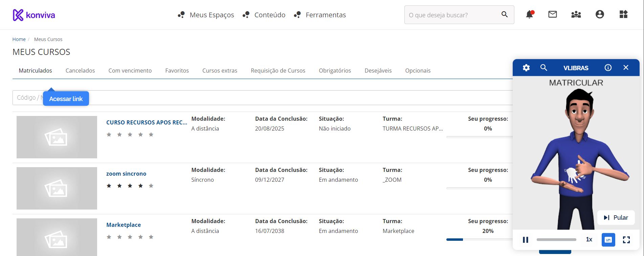Click the date '20/08/2025'
This screenshot has height=256, width=644.
pyautogui.click(x=270, y=129)
